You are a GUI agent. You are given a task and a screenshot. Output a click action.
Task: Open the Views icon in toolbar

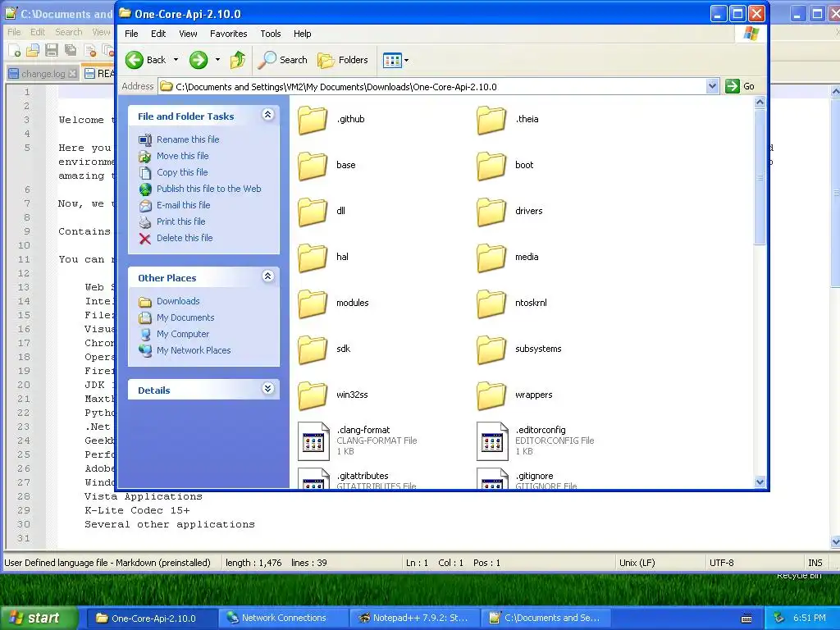tap(392, 60)
